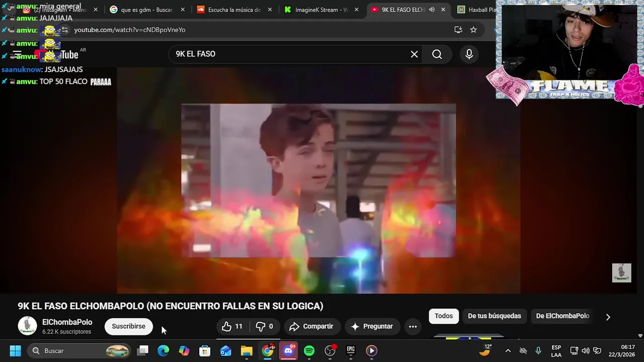
Task: Click the taskbar Buscar search box
Action: point(78,350)
